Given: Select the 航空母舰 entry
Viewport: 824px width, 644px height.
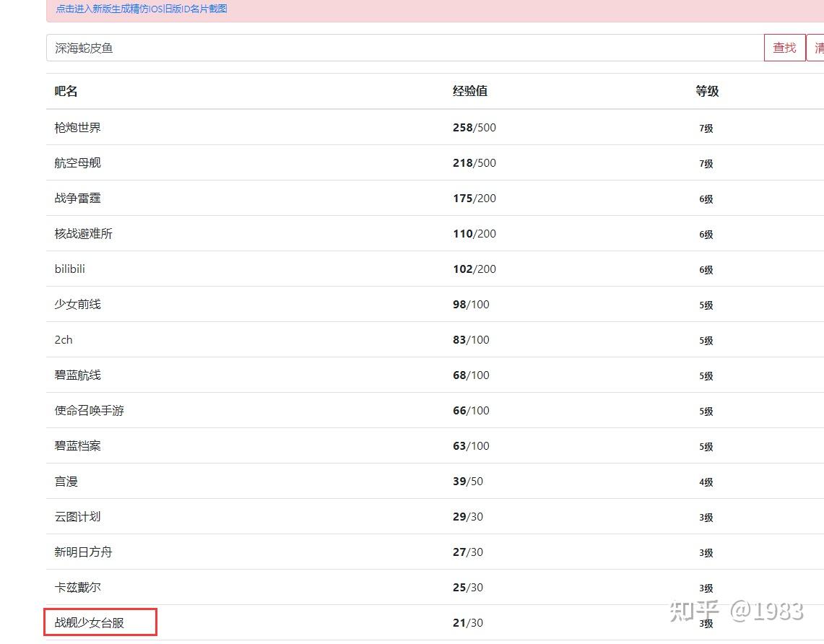Looking at the screenshot, I should [77, 163].
